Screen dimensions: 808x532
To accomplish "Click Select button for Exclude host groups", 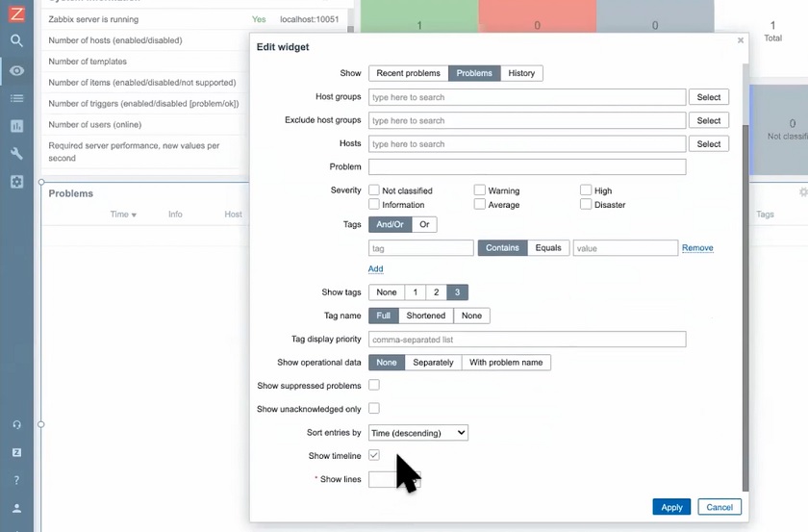I will (709, 120).
